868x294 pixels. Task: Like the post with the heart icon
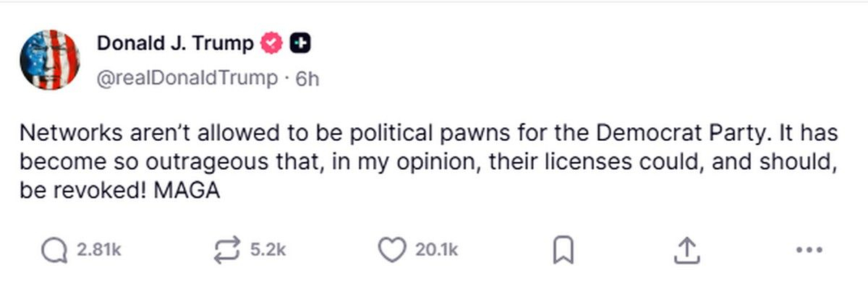pyautogui.click(x=393, y=250)
